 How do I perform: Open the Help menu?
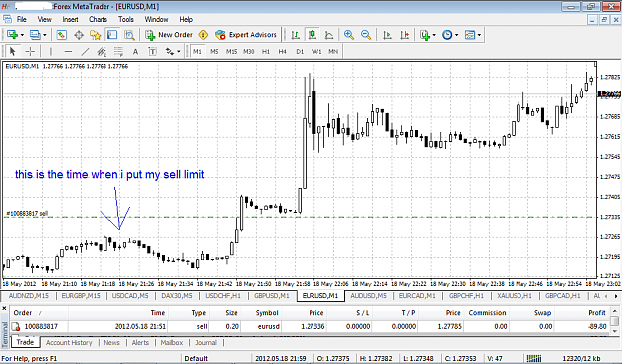click(x=186, y=19)
